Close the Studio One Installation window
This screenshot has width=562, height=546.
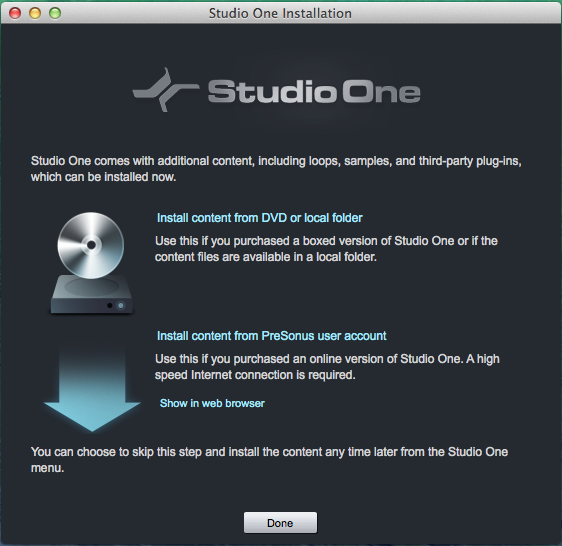[15, 13]
